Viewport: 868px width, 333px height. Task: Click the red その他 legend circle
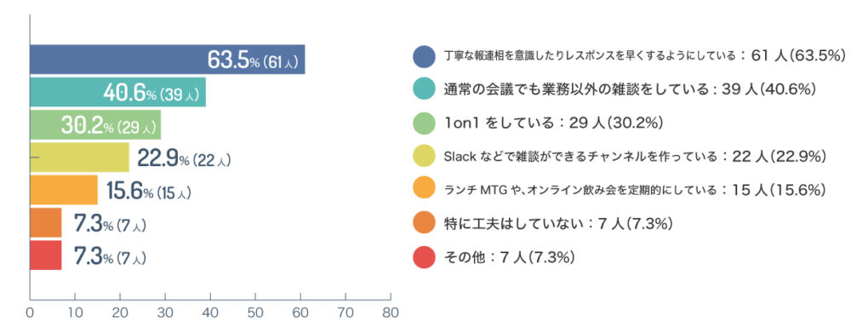point(424,257)
